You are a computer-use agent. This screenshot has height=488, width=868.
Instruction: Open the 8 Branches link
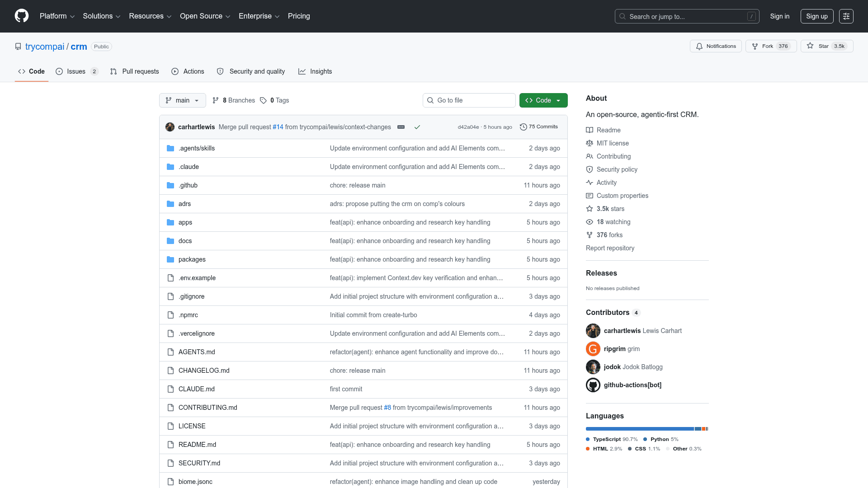pyautogui.click(x=234, y=100)
